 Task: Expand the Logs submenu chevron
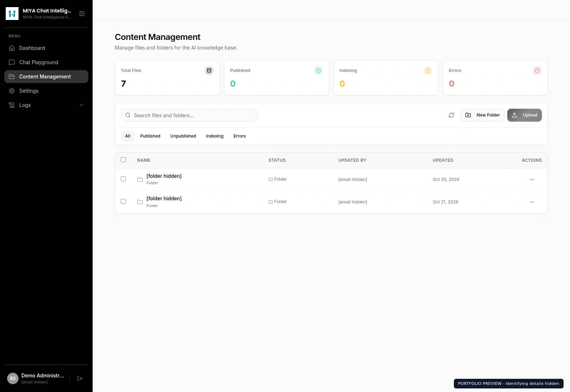[x=82, y=105]
